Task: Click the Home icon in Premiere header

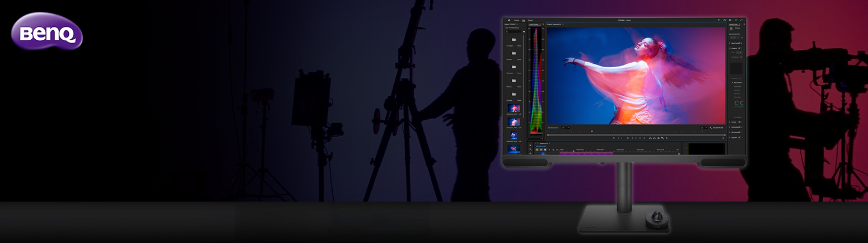Action: pyautogui.click(x=509, y=20)
